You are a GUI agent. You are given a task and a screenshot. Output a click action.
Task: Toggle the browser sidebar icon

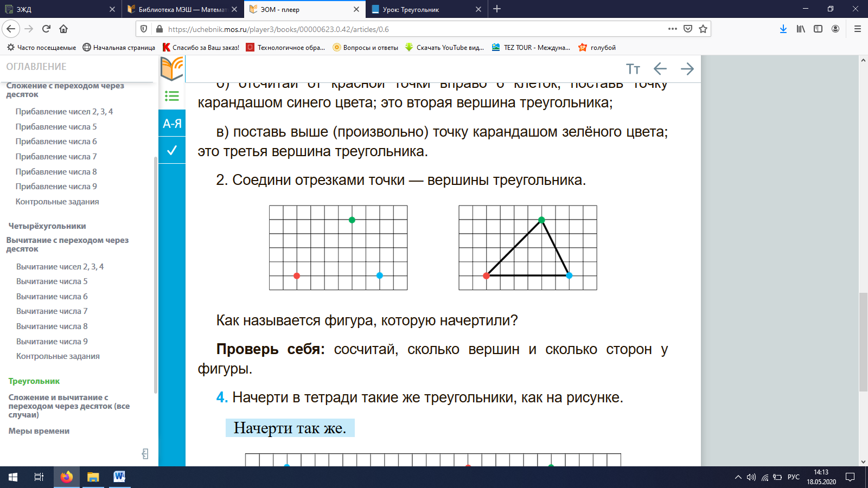818,29
